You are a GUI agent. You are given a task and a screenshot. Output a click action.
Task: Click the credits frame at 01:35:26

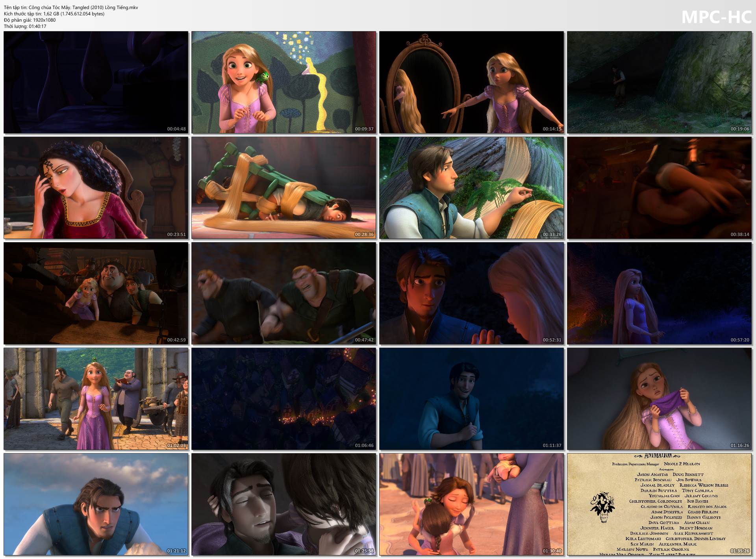coord(660,504)
